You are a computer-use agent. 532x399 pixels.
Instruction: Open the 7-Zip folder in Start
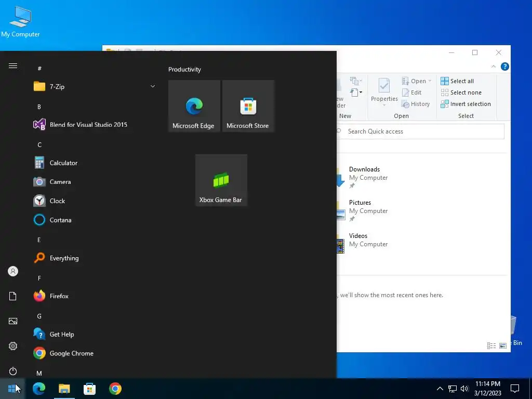point(95,87)
